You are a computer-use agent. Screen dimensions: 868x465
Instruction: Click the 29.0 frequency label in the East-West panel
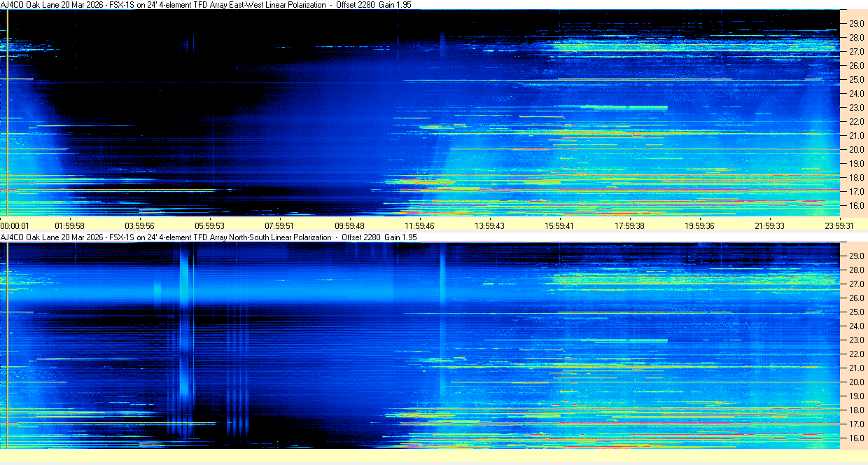pos(856,24)
